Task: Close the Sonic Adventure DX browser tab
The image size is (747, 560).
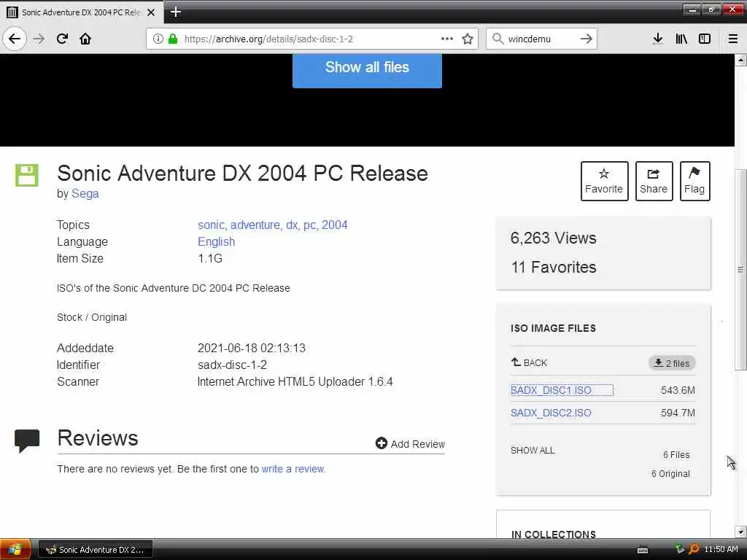Action: click(x=151, y=12)
